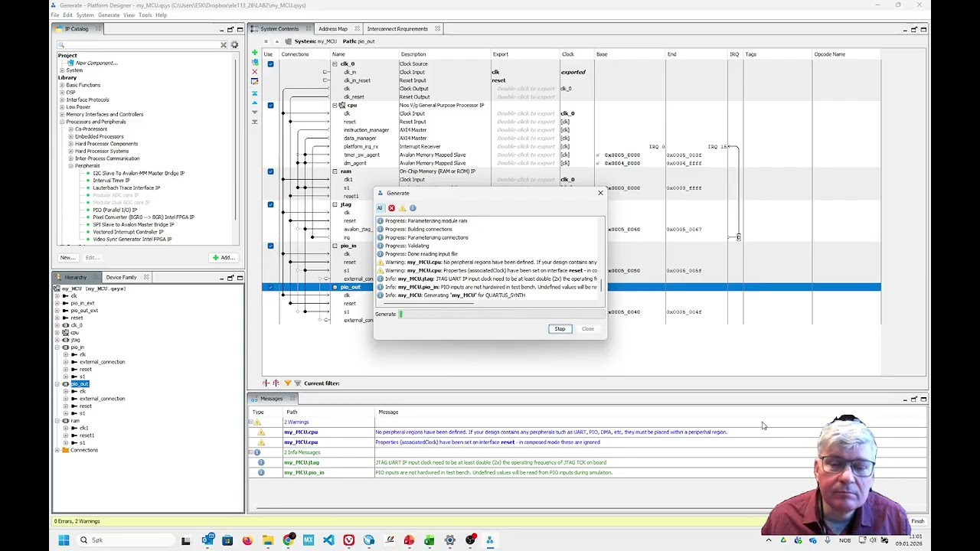This screenshot has height=551, width=980.
Task: Collapse the Processors and Peripherals node
Action: point(62,122)
